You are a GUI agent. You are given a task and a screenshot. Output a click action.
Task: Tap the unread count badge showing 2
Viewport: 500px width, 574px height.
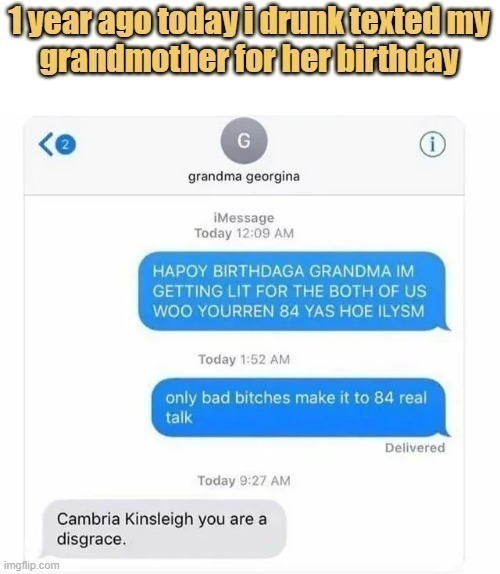66,145
